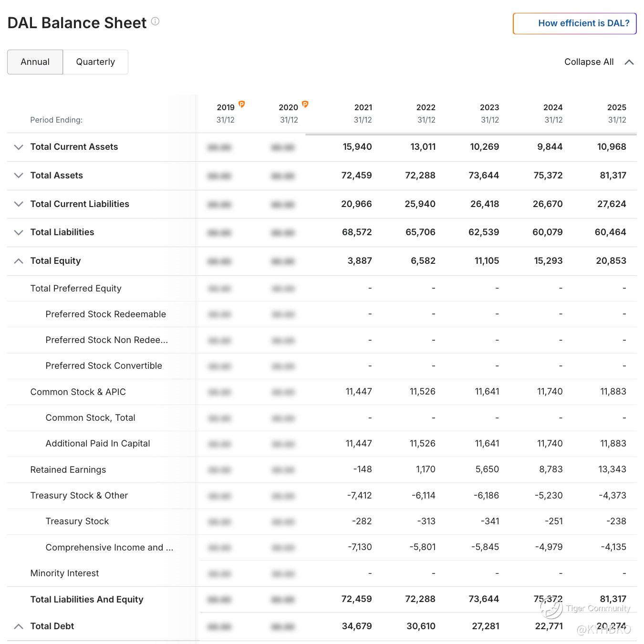644x644 pixels.
Task: Select the Preferred Stock Convertible row label
Action: [x=104, y=366]
